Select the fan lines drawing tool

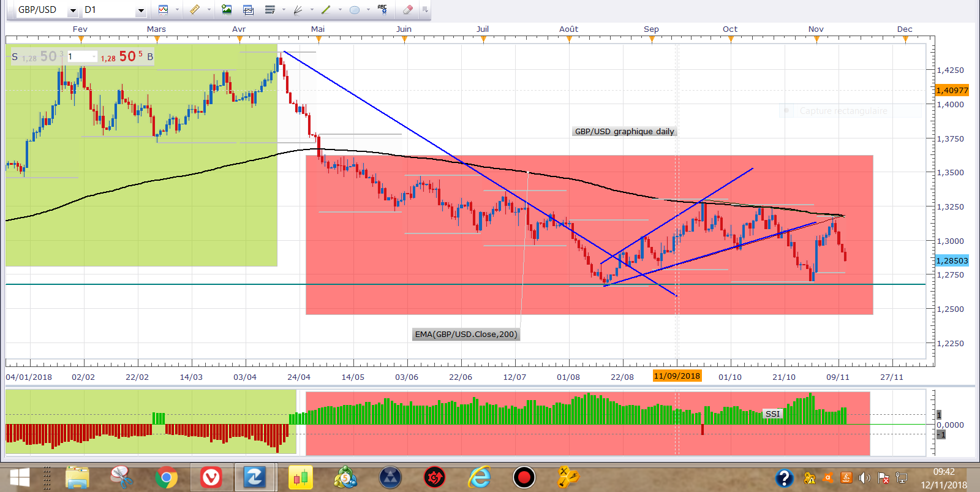(x=298, y=10)
